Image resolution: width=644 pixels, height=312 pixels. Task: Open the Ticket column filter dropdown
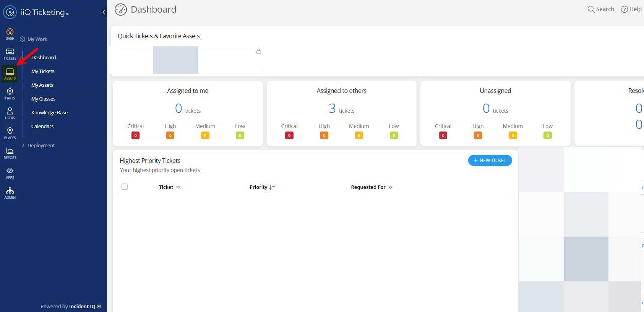(x=178, y=187)
